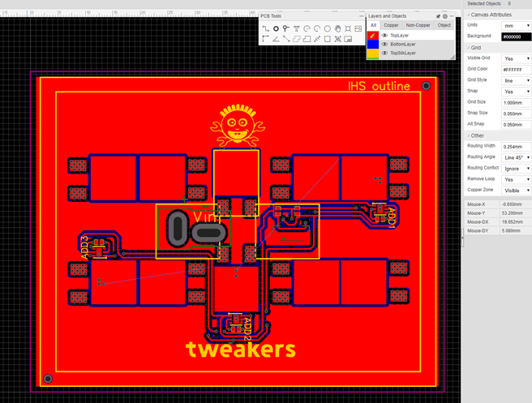Click the Snap Size input field
This screenshot has width=532, height=403.
click(517, 114)
